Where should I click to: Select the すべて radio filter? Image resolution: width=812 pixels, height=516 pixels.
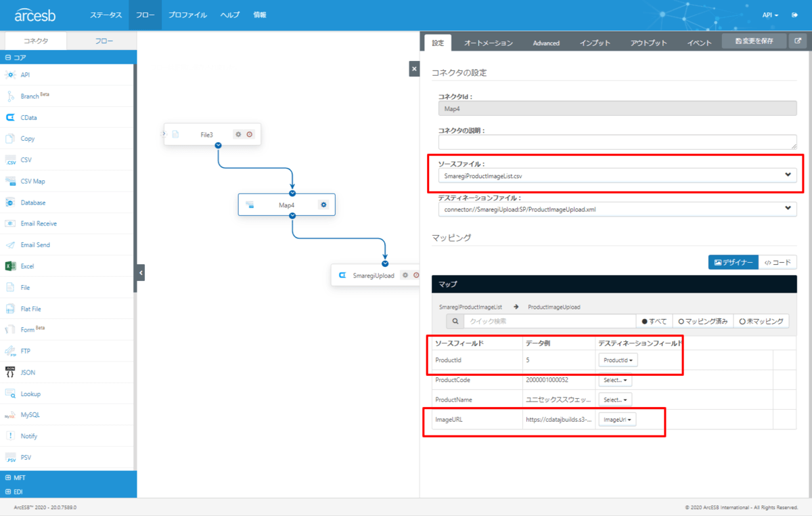(x=654, y=321)
